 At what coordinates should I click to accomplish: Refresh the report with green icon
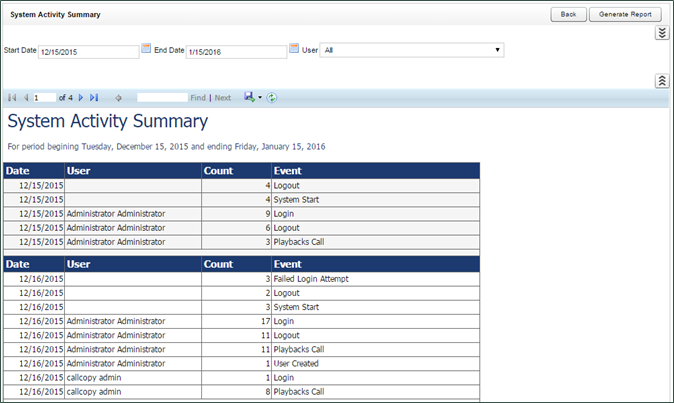pos(272,98)
